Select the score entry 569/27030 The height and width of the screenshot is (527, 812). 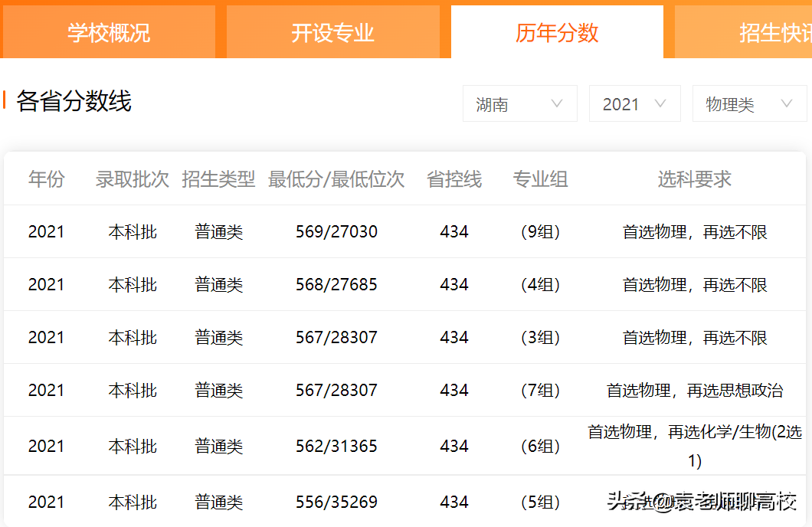click(x=336, y=231)
